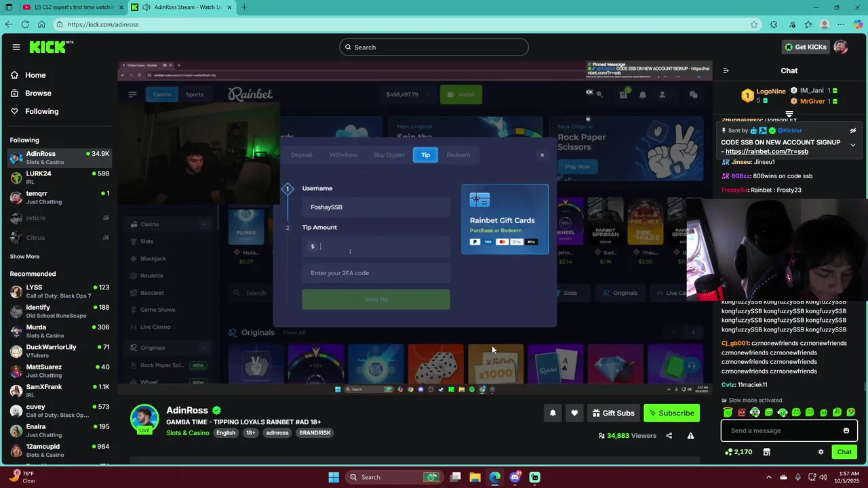The width and height of the screenshot is (868, 488).
Task: Open Copilot icon in Edge toolbar
Action: click(858, 24)
